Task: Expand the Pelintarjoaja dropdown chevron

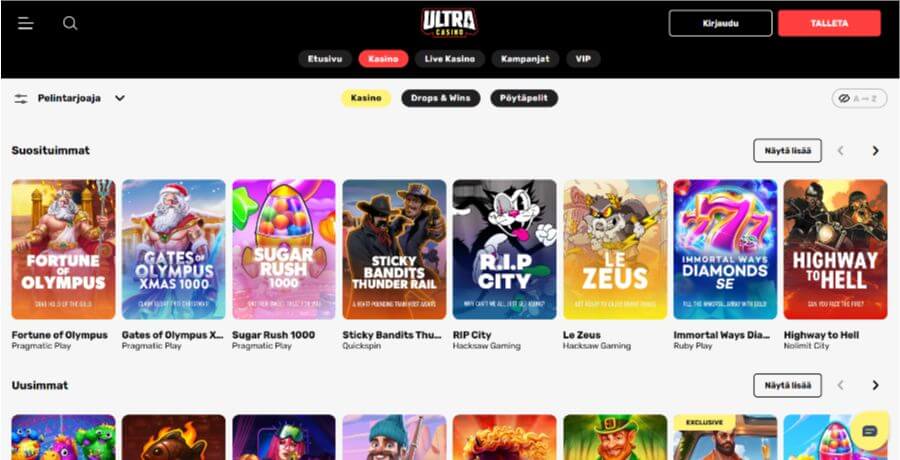Action: (x=119, y=98)
